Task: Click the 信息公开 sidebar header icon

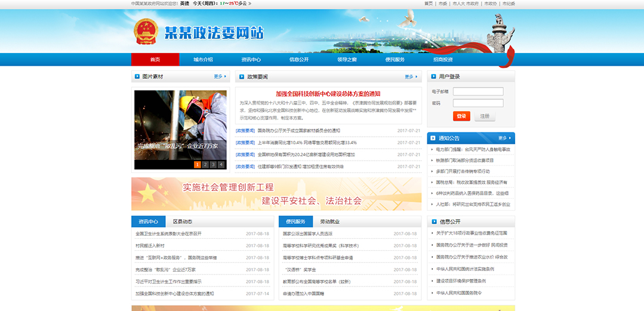Action: (433, 221)
